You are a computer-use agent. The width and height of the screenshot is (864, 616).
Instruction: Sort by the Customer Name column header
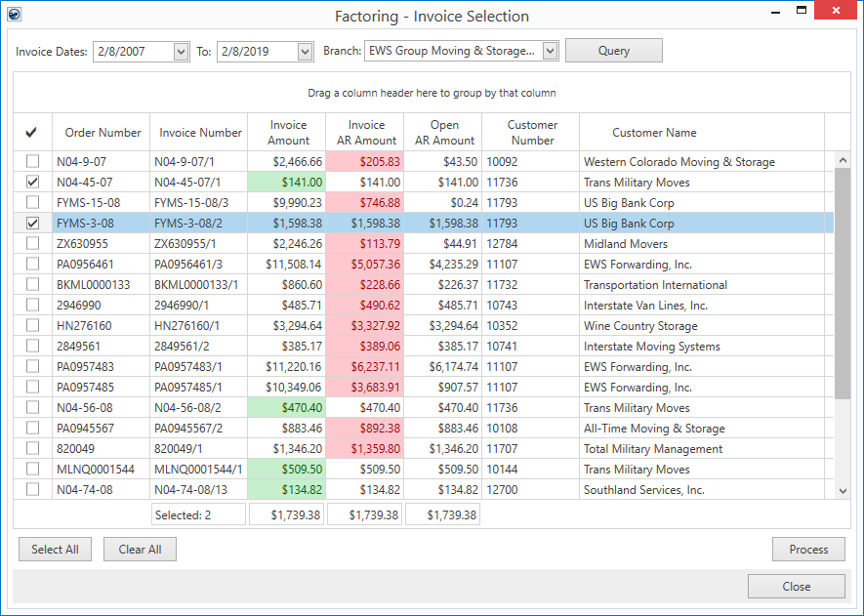click(x=654, y=133)
